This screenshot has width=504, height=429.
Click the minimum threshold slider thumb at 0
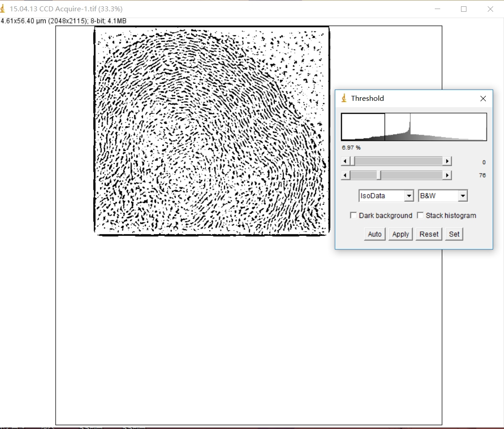pyautogui.click(x=352, y=161)
